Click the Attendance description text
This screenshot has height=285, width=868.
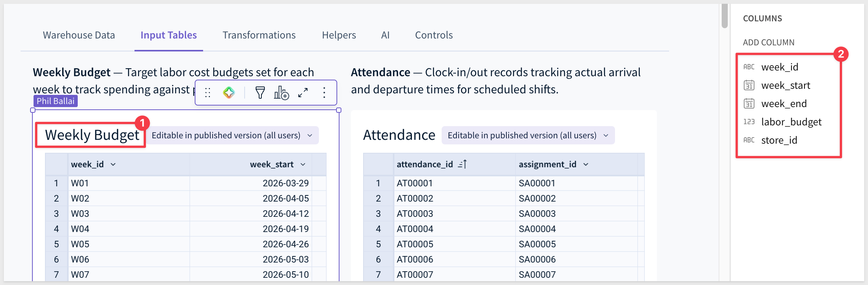tap(496, 81)
